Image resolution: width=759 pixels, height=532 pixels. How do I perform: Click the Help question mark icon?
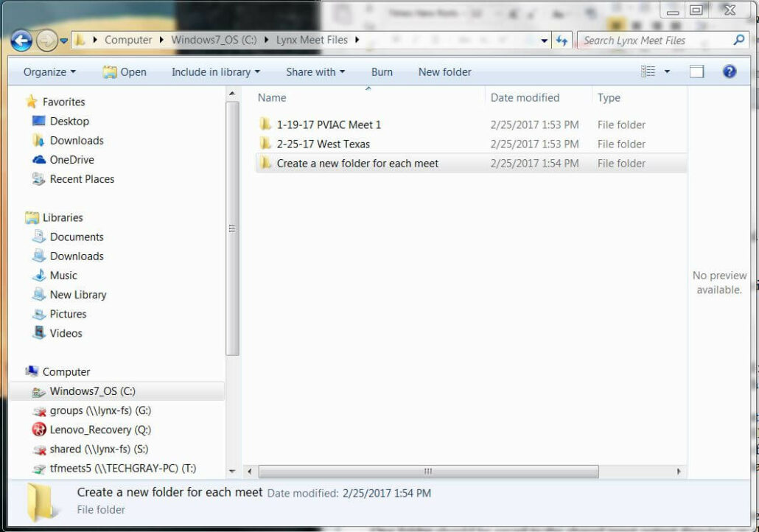click(x=729, y=71)
